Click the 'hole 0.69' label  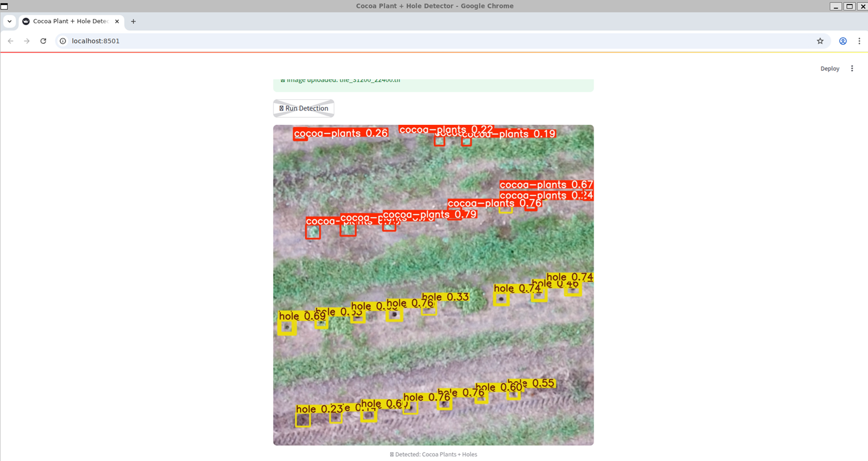302,316
